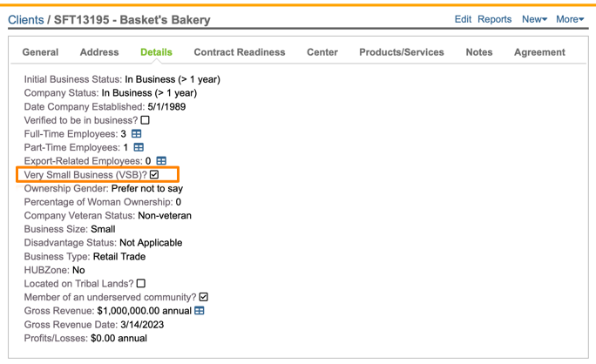Check the Verified to be in business box
The height and width of the screenshot is (364, 596).
tap(146, 120)
